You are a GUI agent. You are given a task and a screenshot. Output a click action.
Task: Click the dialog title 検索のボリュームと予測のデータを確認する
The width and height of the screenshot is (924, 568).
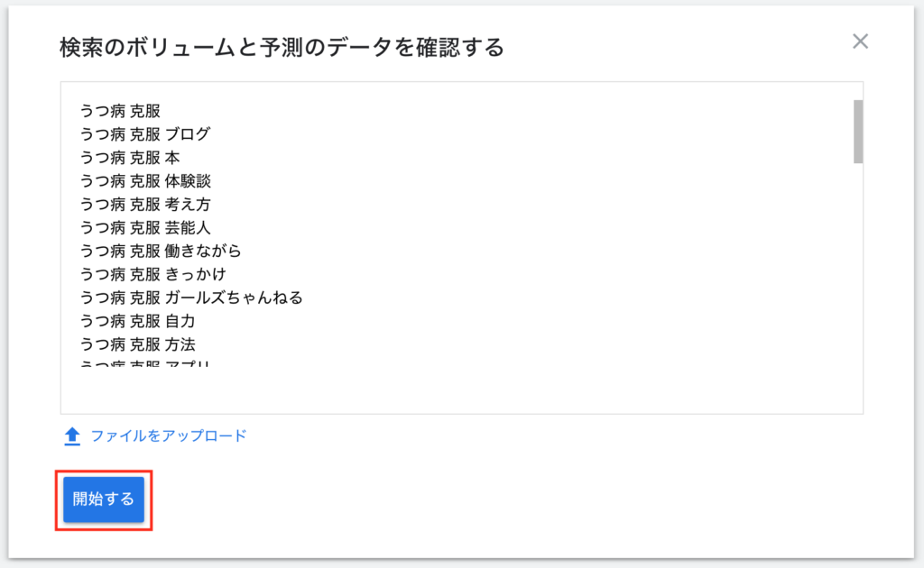coord(282,47)
